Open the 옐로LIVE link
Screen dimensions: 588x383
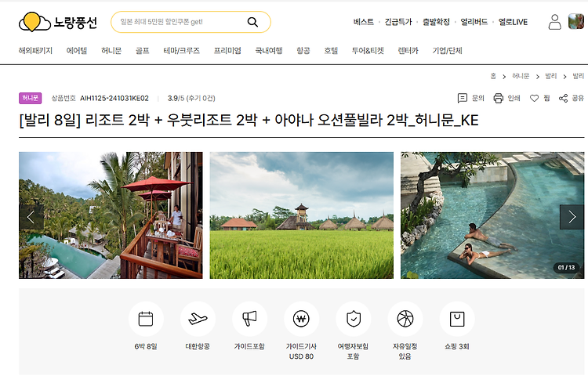(x=513, y=22)
